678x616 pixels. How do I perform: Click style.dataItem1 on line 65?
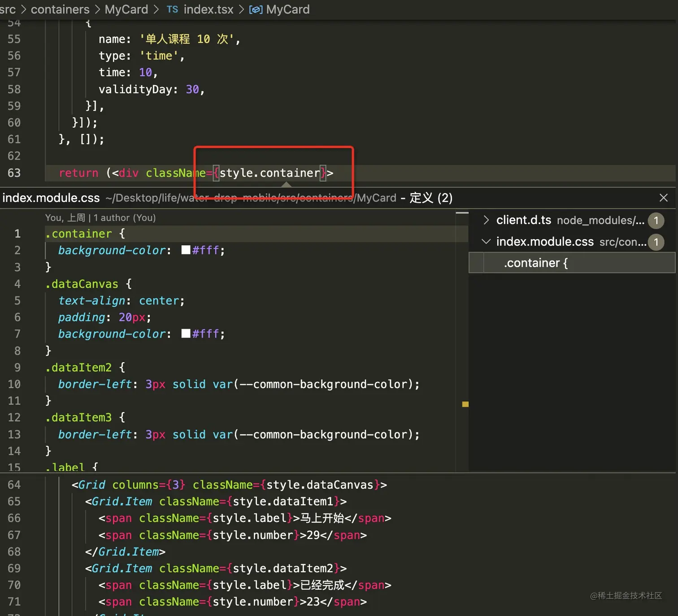coord(283,501)
